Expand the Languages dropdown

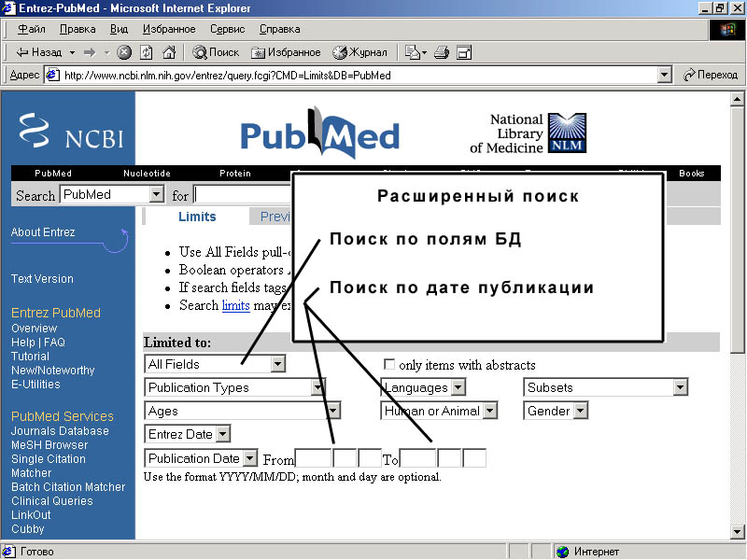458,387
